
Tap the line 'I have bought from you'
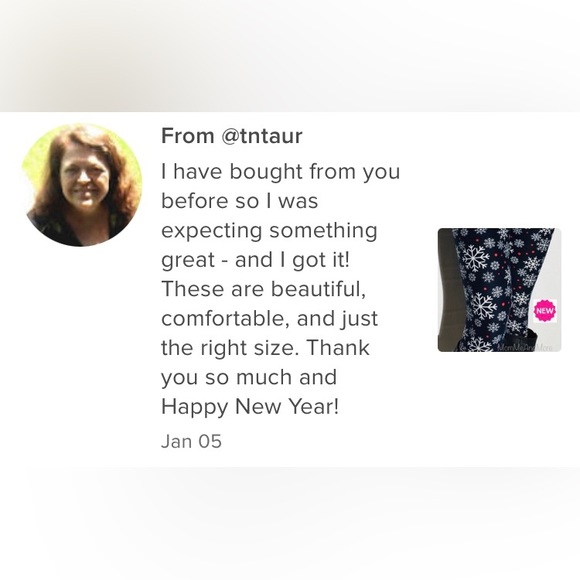(x=280, y=172)
